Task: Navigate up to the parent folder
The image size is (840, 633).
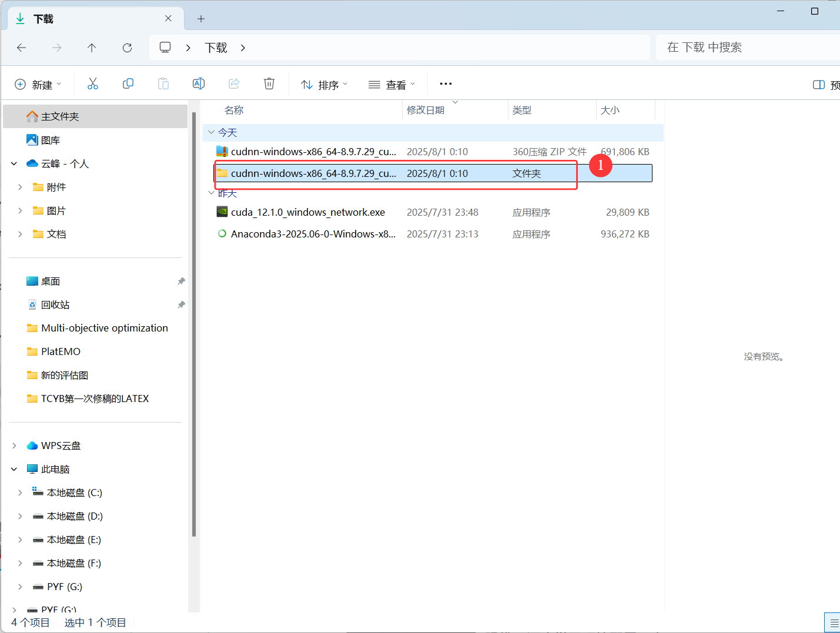Action: (92, 48)
